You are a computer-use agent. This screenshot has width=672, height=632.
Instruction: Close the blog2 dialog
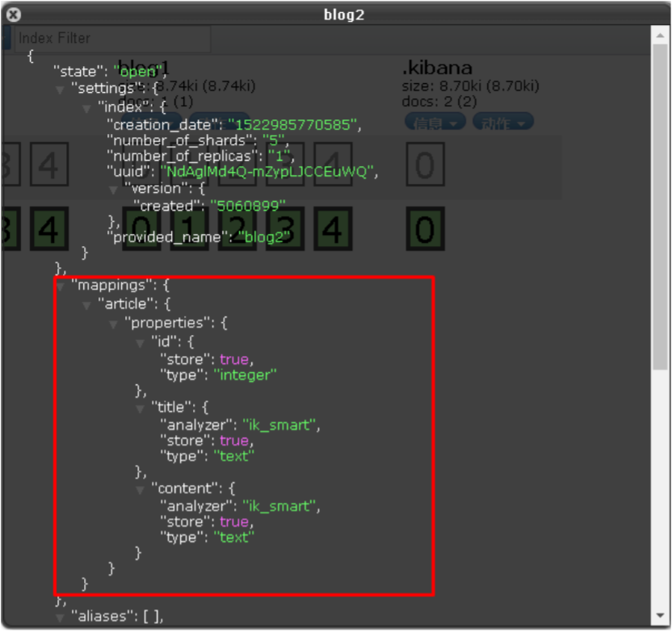click(x=13, y=15)
